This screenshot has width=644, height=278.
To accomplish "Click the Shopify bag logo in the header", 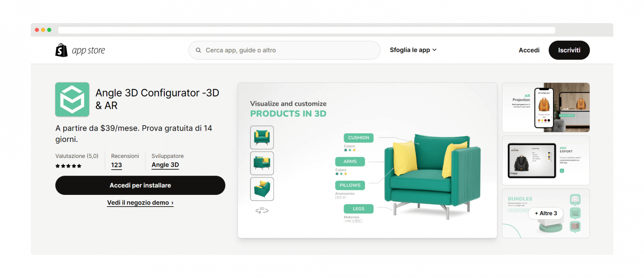I will (61, 50).
